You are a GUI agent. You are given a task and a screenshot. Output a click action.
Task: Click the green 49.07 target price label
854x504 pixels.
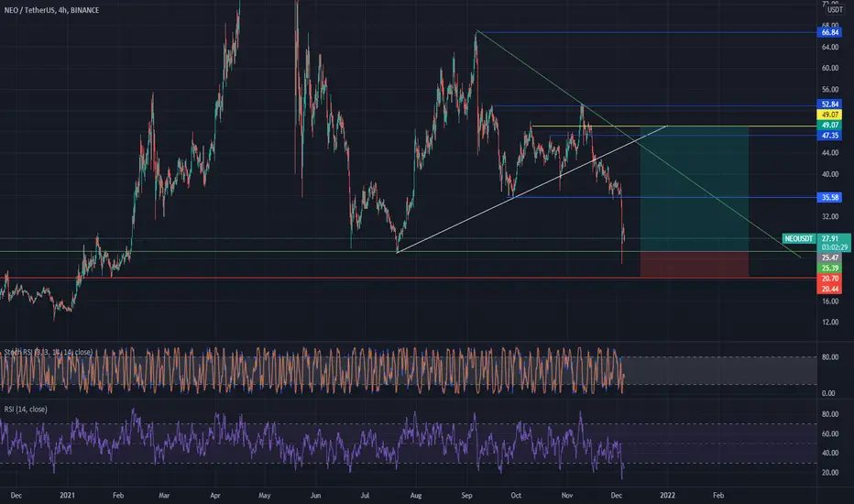click(829, 126)
